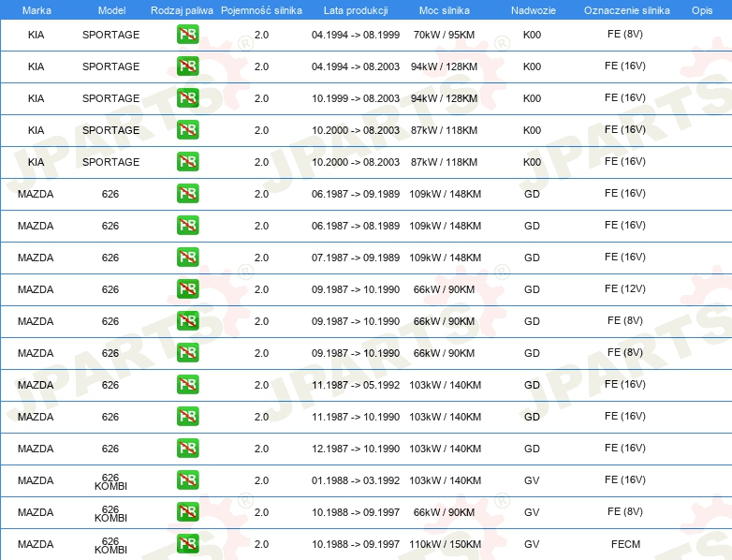The width and height of the screenshot is (732, 560).
Task: Click the FECM engine code cell
Action: (x=625, y=544)
